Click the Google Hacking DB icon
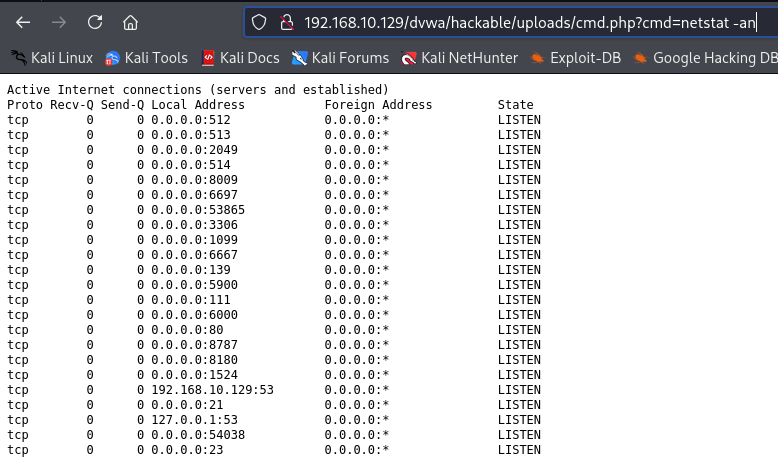Viewport: 778px width, 458px height. coord(641,59)
